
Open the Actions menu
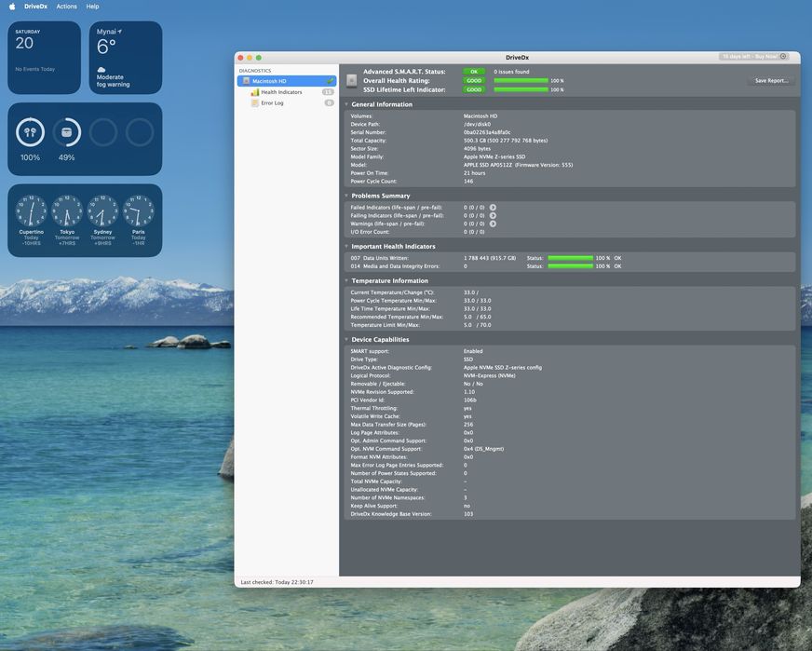point(66,7)
